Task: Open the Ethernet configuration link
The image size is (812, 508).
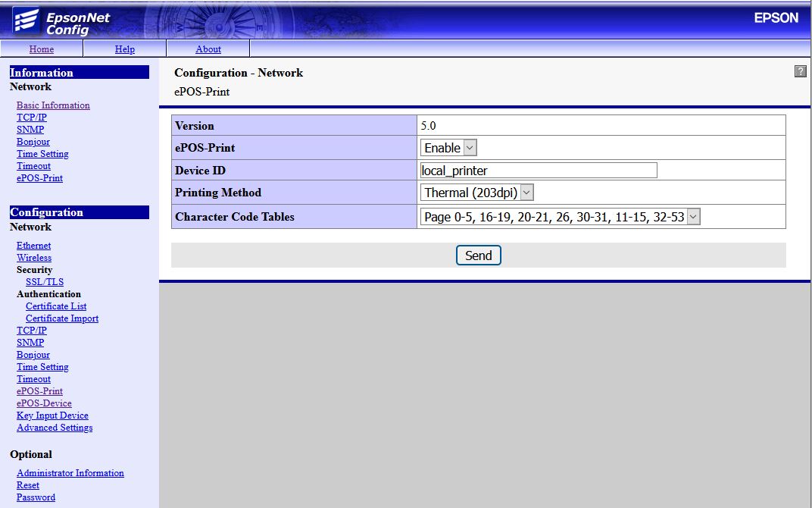Action: [34, 246]
